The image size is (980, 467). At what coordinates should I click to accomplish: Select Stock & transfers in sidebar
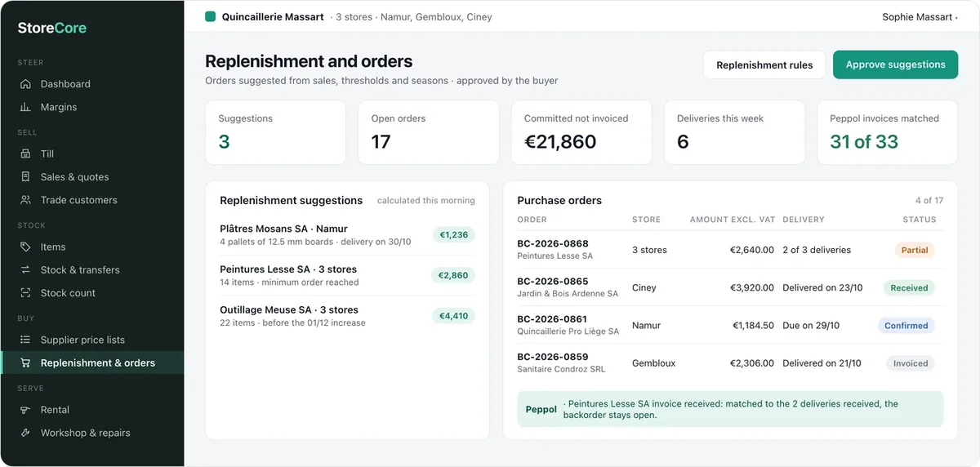[x=92, y=269]
